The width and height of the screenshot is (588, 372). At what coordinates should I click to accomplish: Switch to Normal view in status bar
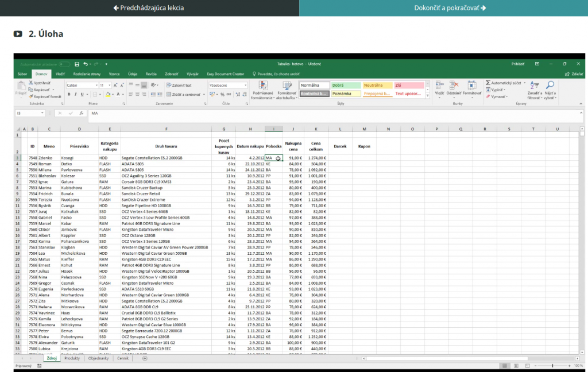click(505, 366)
